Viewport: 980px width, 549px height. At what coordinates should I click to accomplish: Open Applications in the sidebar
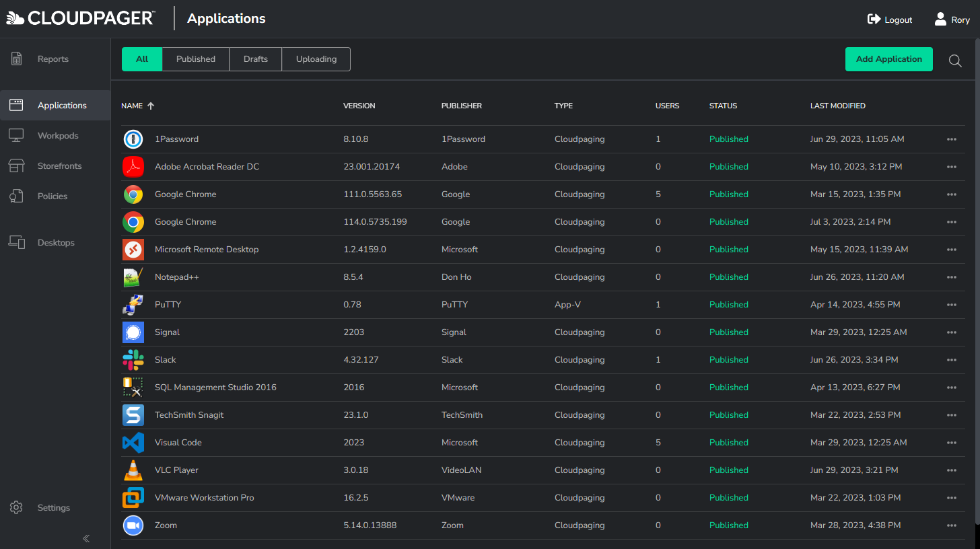pos(55,106)
